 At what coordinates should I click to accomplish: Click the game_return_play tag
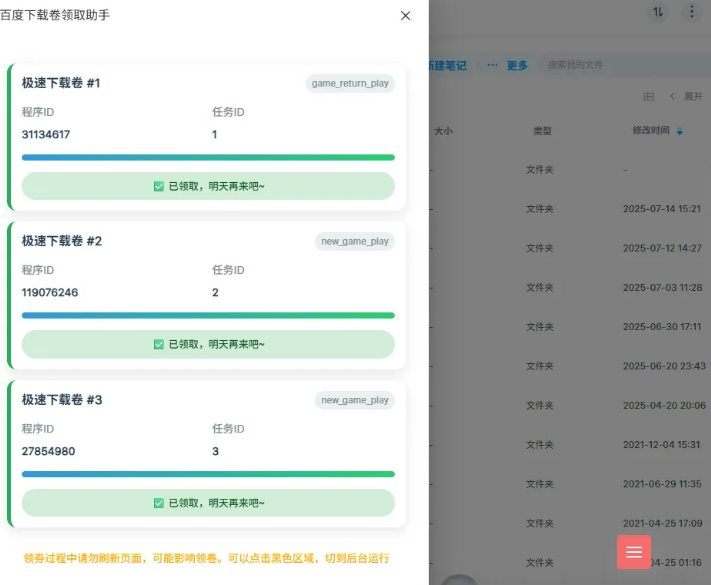(x=350, y=83)
